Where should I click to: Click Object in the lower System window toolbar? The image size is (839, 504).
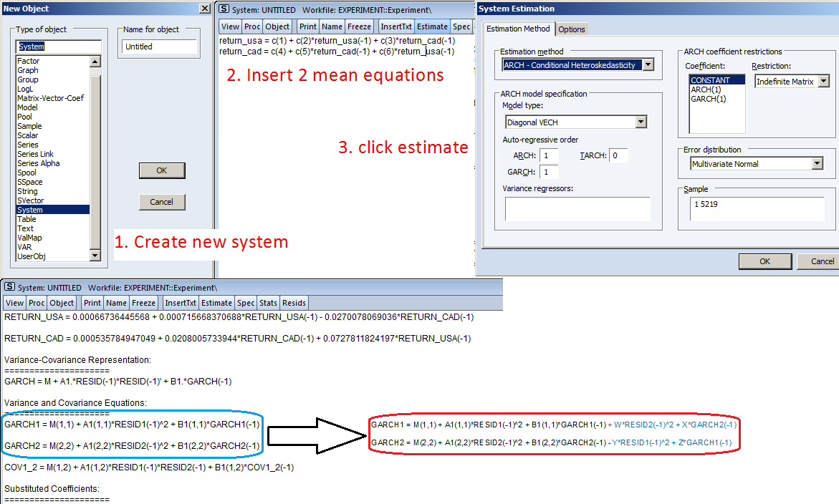[x=62, y=303]
